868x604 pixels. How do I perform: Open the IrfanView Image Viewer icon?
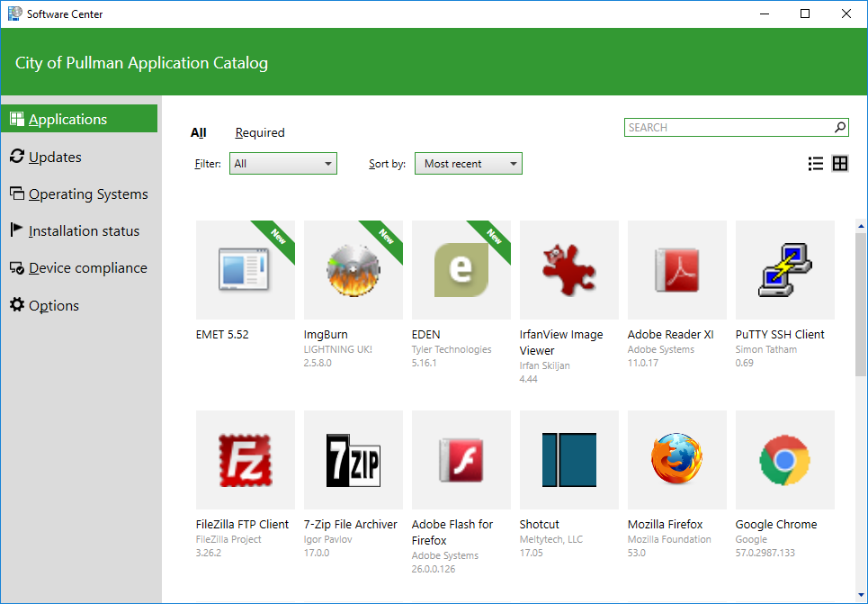click(x=568, y=270)
